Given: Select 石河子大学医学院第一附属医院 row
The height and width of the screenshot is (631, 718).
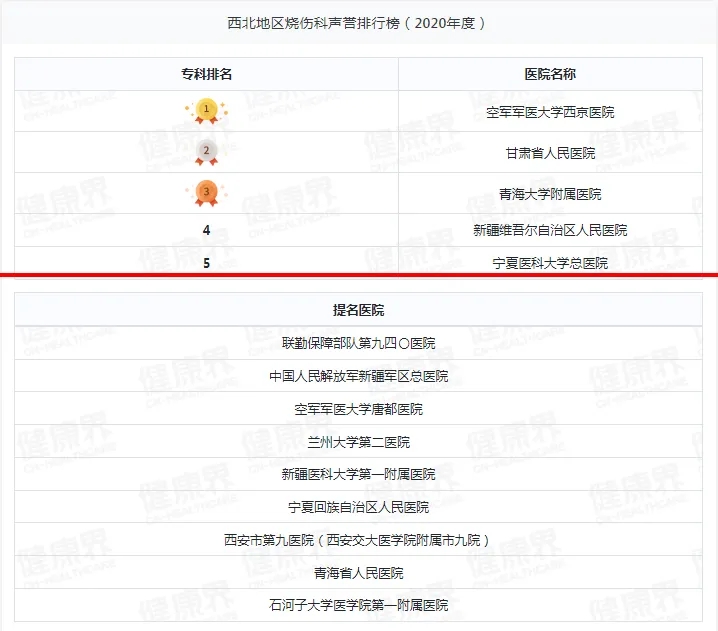Looking at the screenshot, I should pyautogui.click(x=359, y=605).
